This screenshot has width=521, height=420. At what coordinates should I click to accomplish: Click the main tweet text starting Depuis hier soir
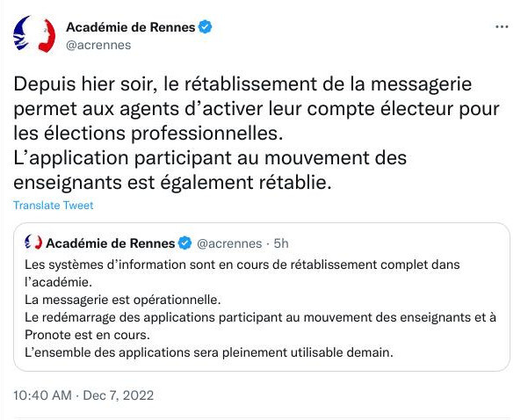[257, 133]
